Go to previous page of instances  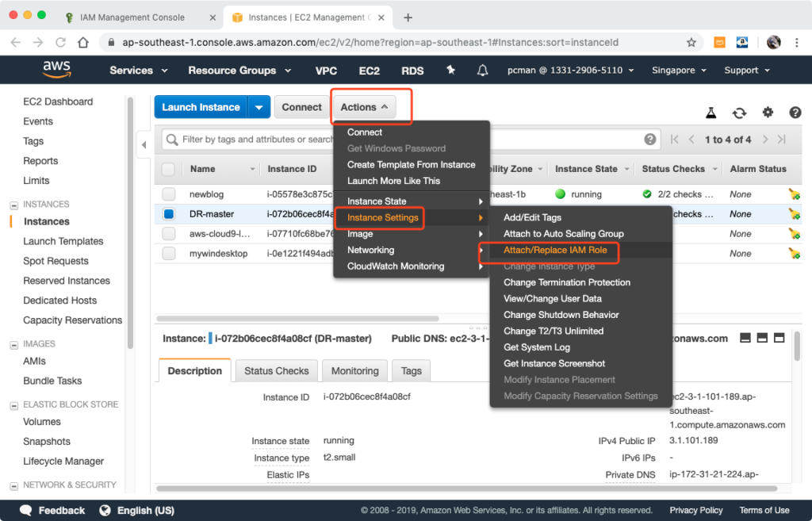pyautogui.click(x=691, y=140)
